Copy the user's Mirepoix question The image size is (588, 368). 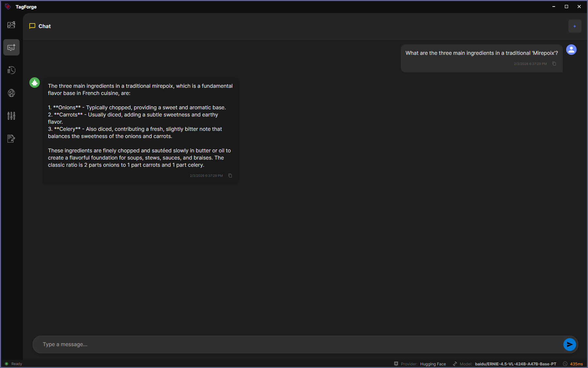pyautogui.click(x=554, y=64)
